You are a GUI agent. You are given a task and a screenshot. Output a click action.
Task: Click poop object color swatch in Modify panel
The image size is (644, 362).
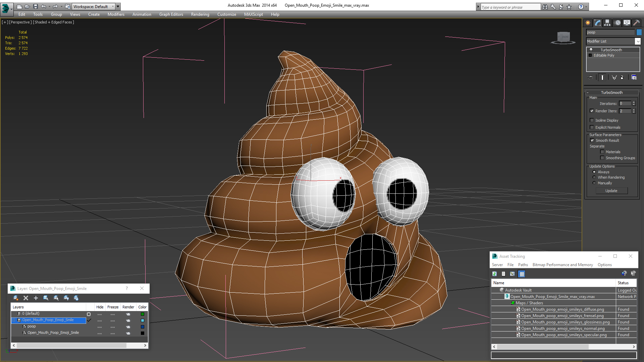639,32
